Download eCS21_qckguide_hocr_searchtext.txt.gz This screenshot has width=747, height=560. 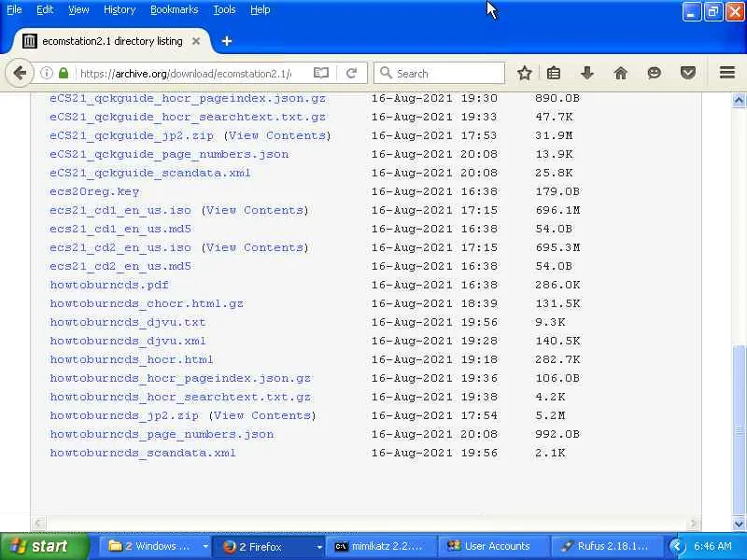click(188, 118)
